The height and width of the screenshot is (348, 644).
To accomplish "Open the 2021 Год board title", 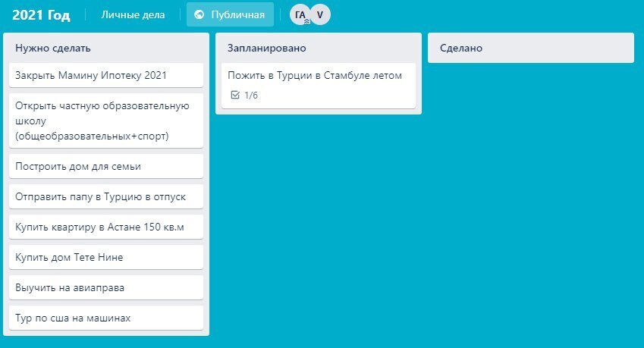I will click(x=41, y=14).
